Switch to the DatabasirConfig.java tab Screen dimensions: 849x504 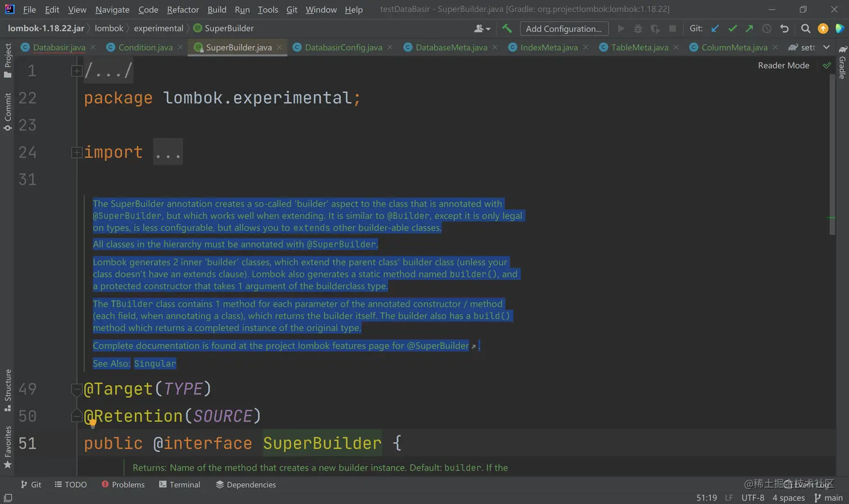pyautogui.click(x=343, y=48)
